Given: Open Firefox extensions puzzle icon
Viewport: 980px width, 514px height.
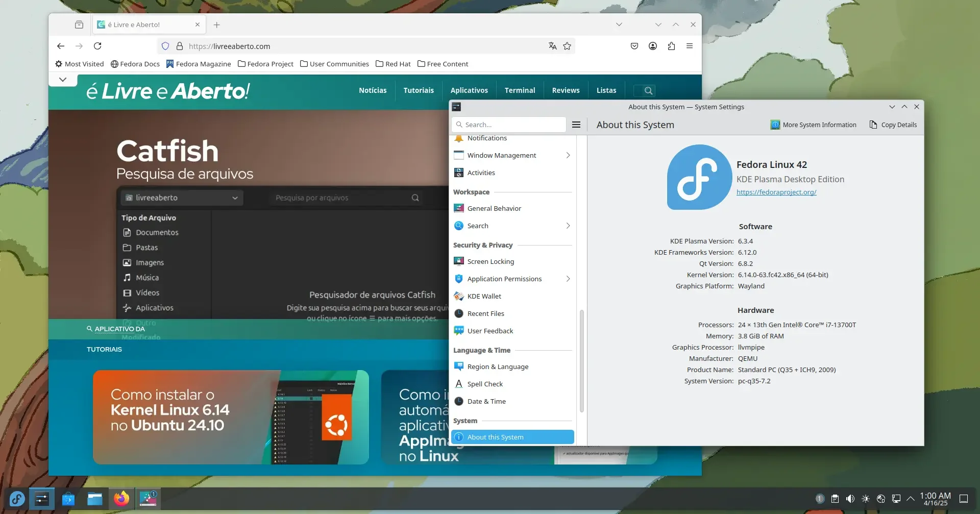Looking at the screenshot, I should pos(671,46).
